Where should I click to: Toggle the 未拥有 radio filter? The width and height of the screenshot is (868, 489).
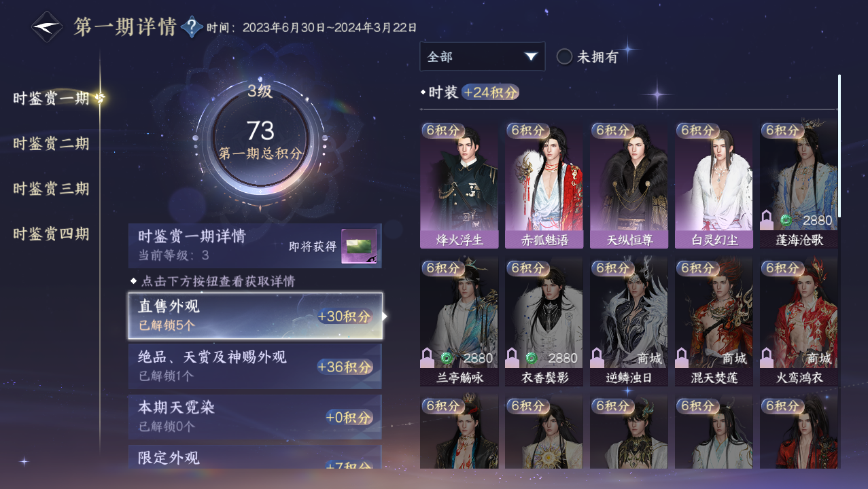564,56
